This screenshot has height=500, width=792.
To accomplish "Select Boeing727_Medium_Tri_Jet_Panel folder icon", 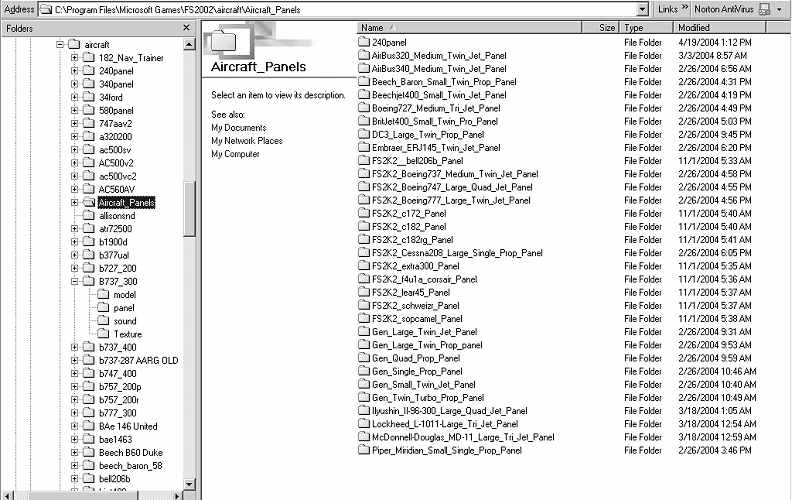I will click(x=364, y=108).
